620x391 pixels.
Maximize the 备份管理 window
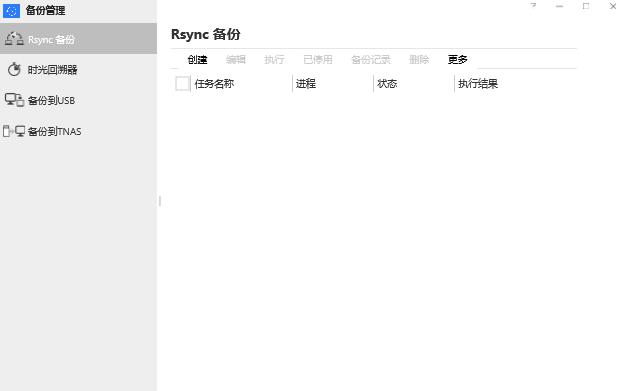(x=586, y=6)
